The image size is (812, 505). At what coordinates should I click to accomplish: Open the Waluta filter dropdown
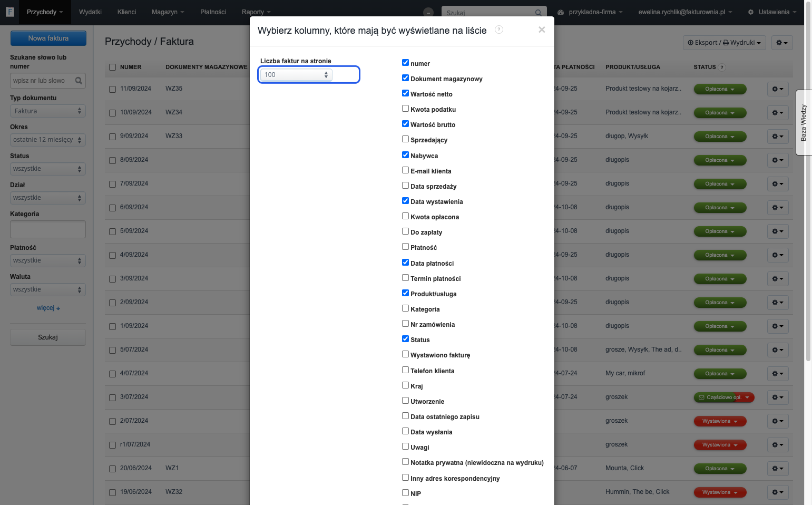click(48, 290)
